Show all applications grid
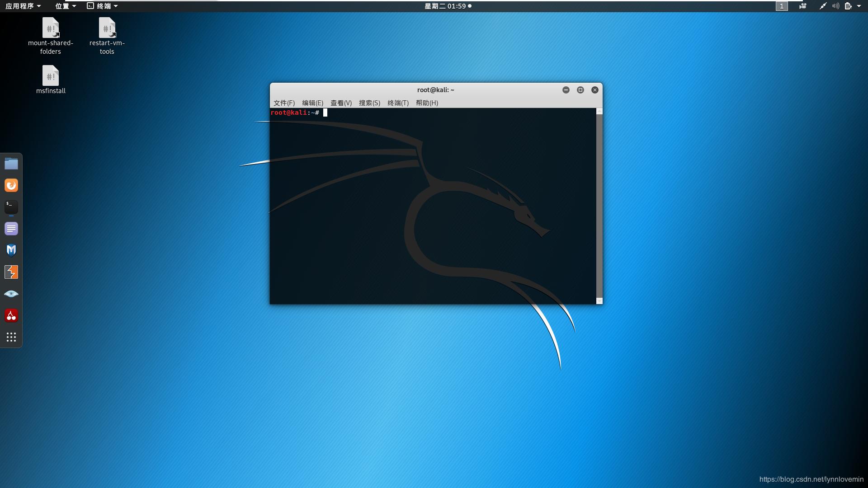868x488 pixels. pyautogui.click(x=11, y=337)
